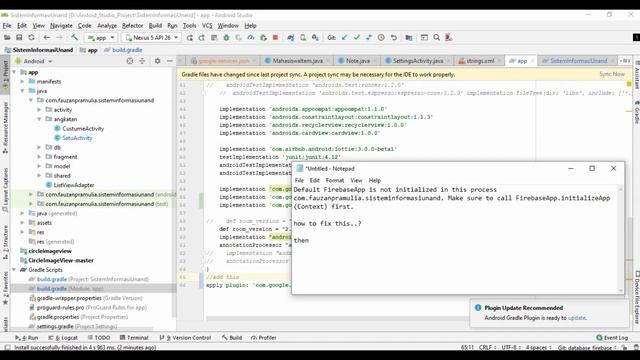The height and width of the screenshot is (360, 640).
Task: Click inside Notepad text after 'then'
Action: point(310,240)
